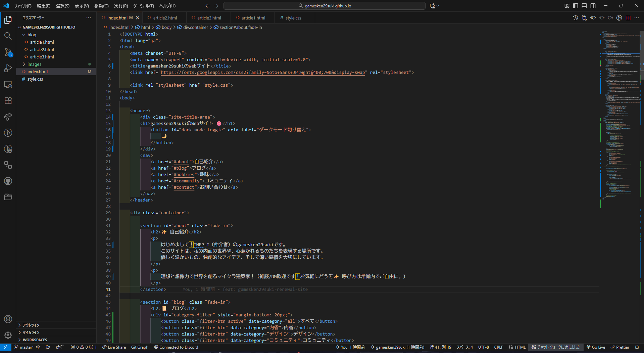The width and height of the screenshot is (644, 353).
Task: Click Go Live in the status bar
Action: (x=596, y=347)
